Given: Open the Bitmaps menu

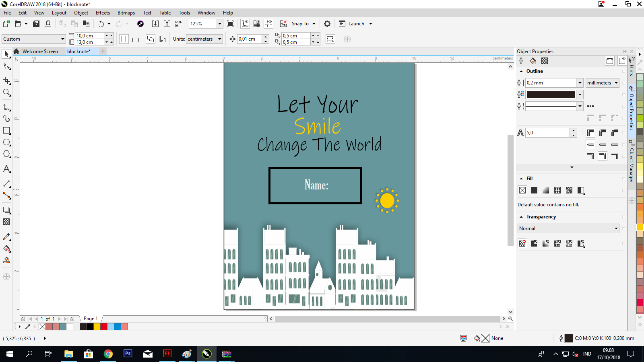Looking at the screenshot, I should point(126,12).
